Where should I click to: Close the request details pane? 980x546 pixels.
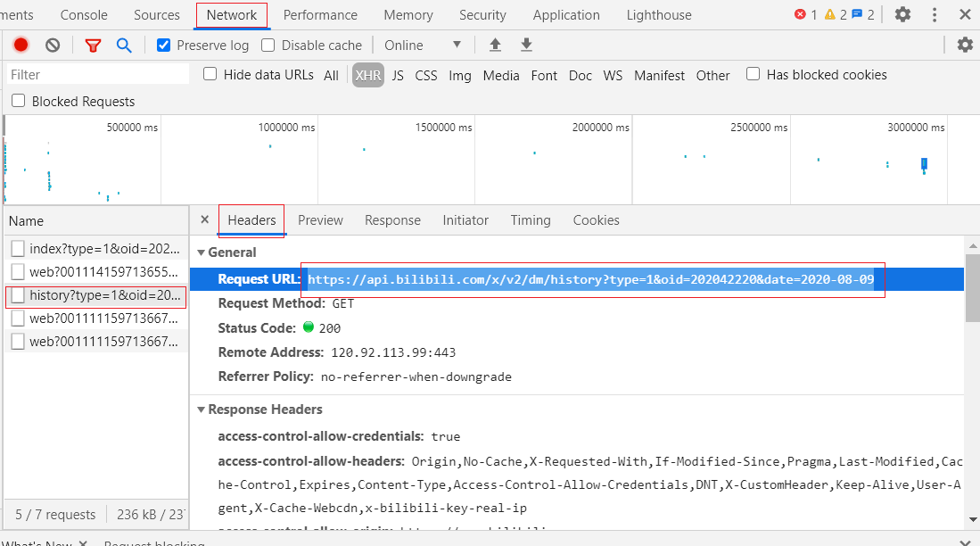[x=204, y=220]
